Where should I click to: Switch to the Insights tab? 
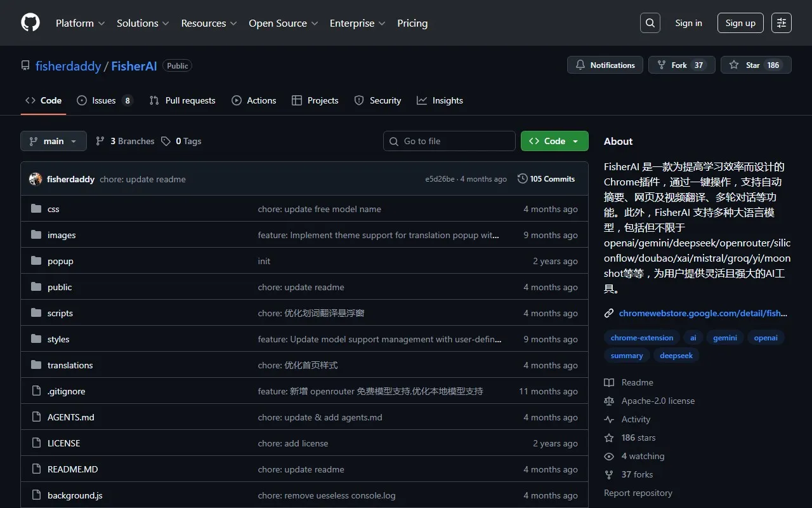point(440,100)
